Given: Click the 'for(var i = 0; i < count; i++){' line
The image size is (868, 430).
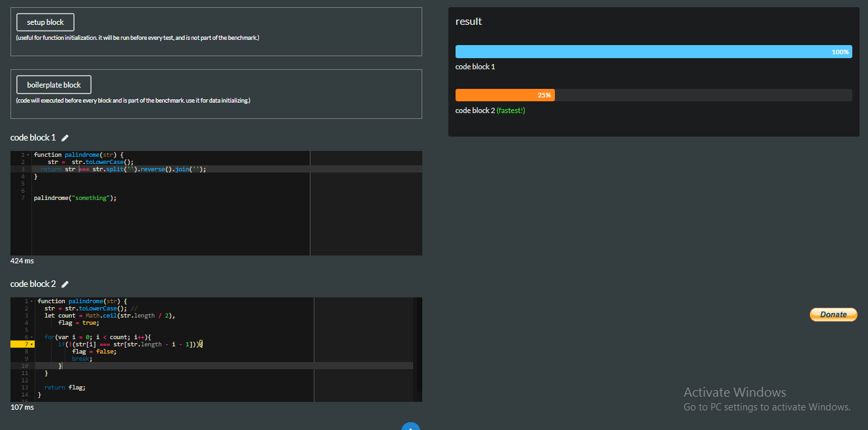Looking at the screenshot, I should click(98, 337).
